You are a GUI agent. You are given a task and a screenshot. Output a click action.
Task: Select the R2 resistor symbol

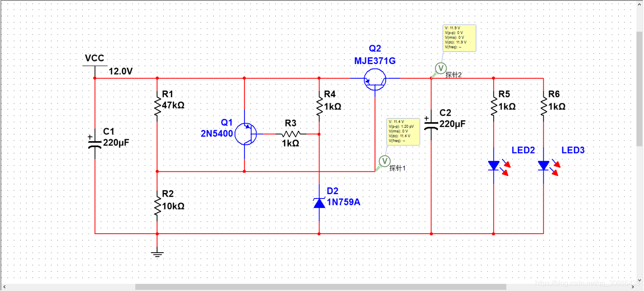(x=157, y=206)
